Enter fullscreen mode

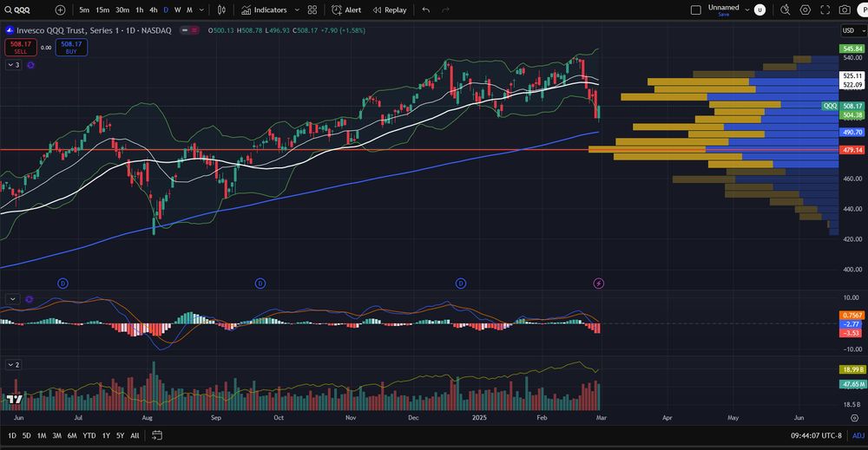tap(825, 10)
